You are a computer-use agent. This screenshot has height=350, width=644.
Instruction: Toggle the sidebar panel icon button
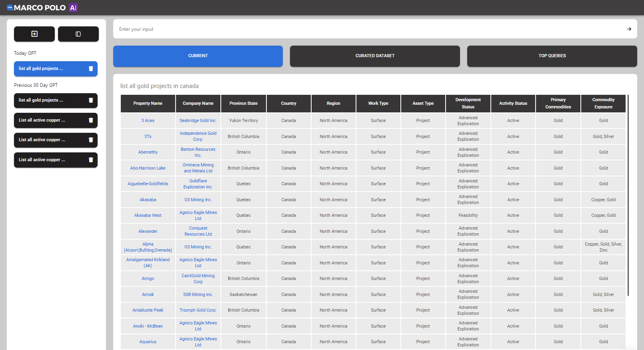[x=78, y=34]
